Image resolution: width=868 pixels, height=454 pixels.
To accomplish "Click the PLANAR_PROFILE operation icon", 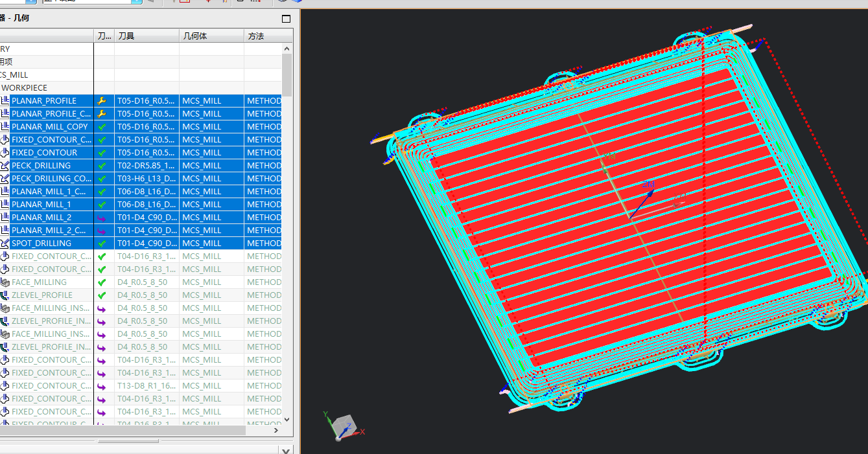I will tap(5, 101).
